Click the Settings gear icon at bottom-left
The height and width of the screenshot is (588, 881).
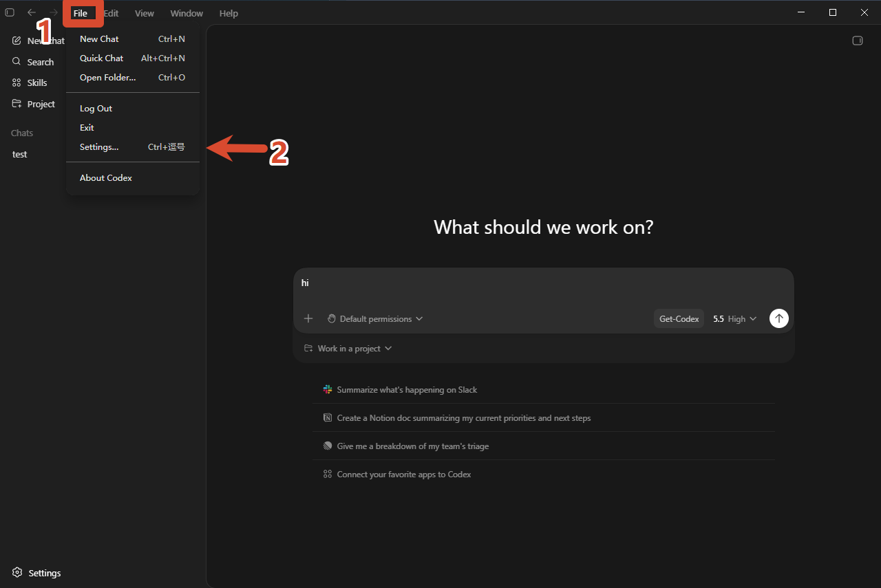coord(17,573)
